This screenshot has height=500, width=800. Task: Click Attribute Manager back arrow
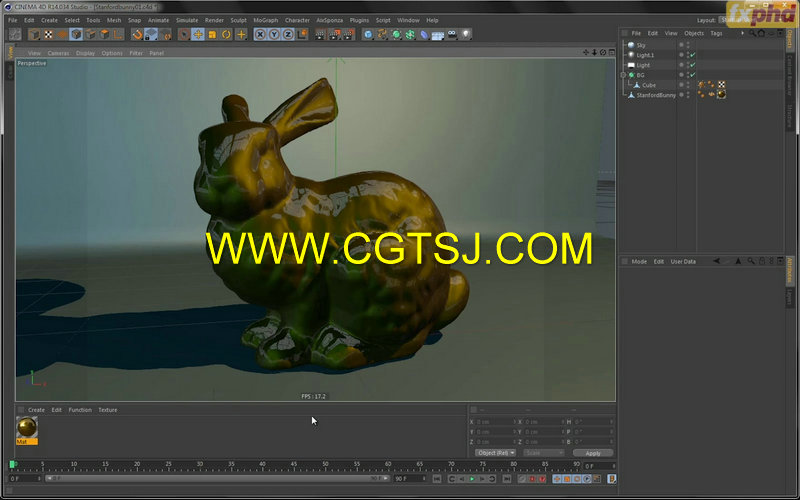tap(716, 261)
